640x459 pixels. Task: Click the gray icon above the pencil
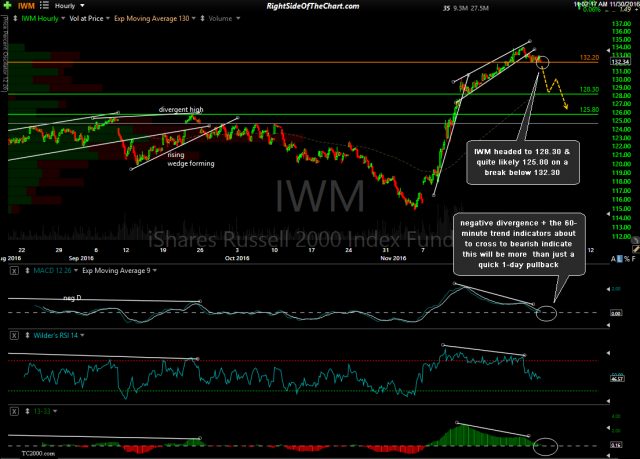(636, 239)
